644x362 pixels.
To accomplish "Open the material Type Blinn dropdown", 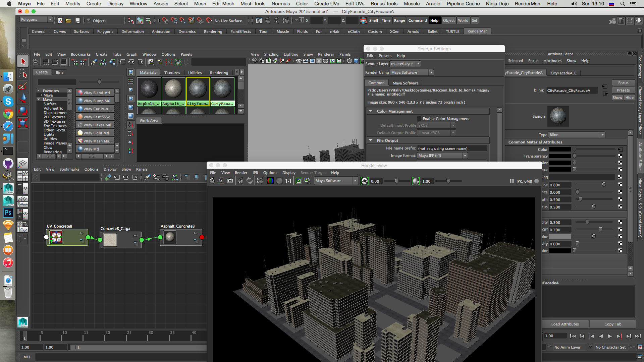I will [x=577, y=135].
